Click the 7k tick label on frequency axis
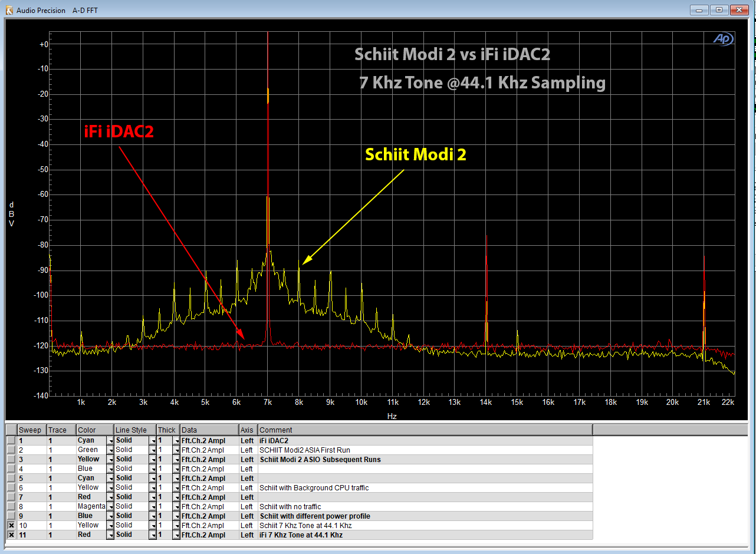This screenshot has height=554, width=756. coord(268,403)
